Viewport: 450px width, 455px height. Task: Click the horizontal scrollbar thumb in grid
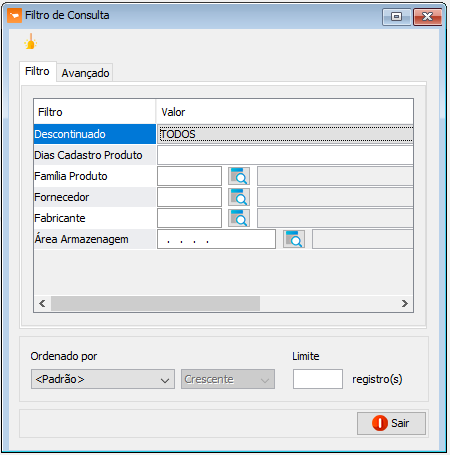(155, 303)
